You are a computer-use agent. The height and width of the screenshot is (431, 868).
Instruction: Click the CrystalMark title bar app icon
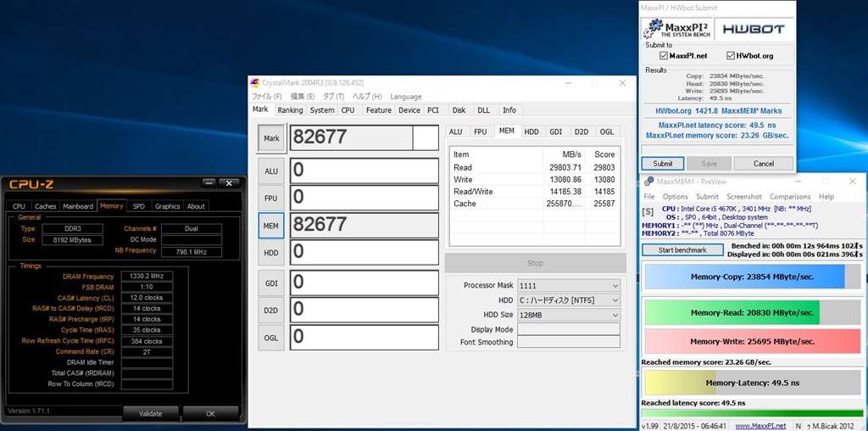click(253, 82)
